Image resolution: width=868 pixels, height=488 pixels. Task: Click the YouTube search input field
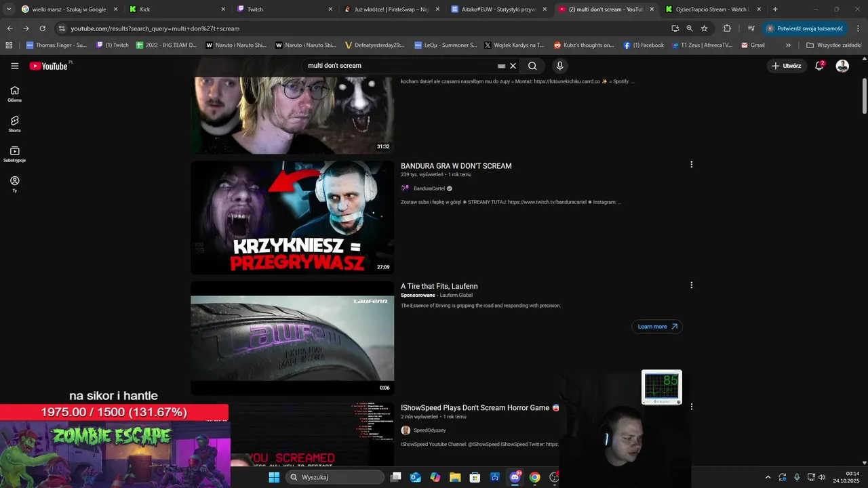pyautogui.click(x=400, y=66)
